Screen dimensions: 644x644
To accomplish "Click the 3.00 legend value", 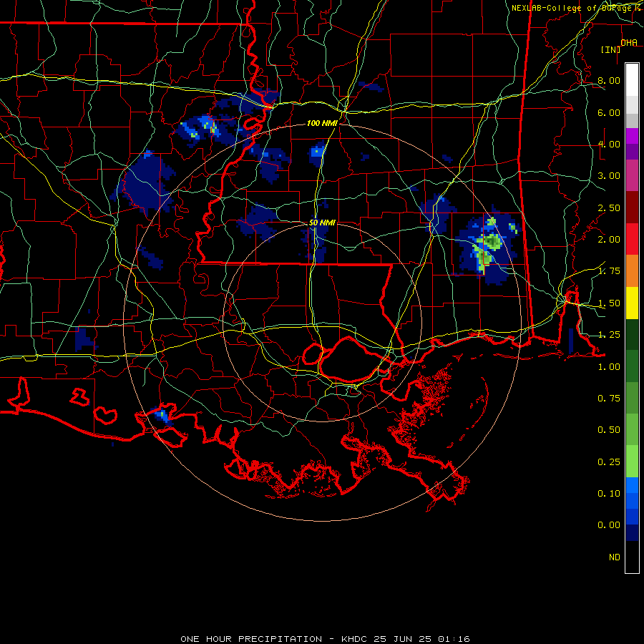I will [x=609, y=176].
